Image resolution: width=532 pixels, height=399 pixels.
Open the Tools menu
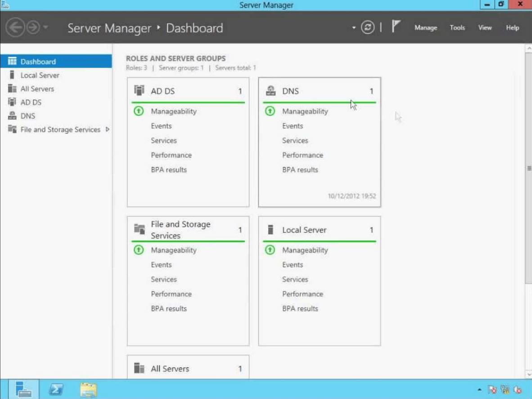(x=457, y=27)
